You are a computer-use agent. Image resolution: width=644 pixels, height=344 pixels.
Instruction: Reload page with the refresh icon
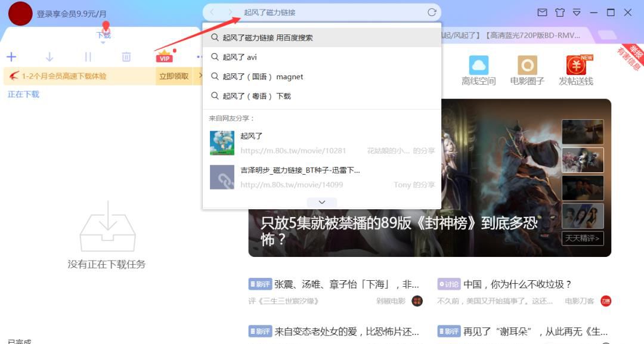point(432,13)
